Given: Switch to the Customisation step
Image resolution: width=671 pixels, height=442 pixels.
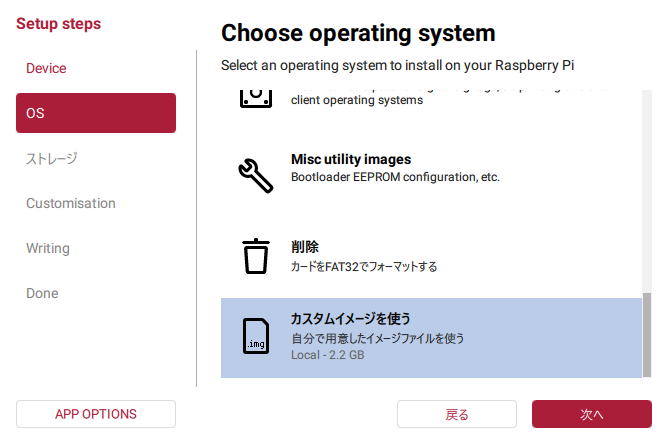Looking at the screenshot, I should pyautogui.click(x=71, y=203).
